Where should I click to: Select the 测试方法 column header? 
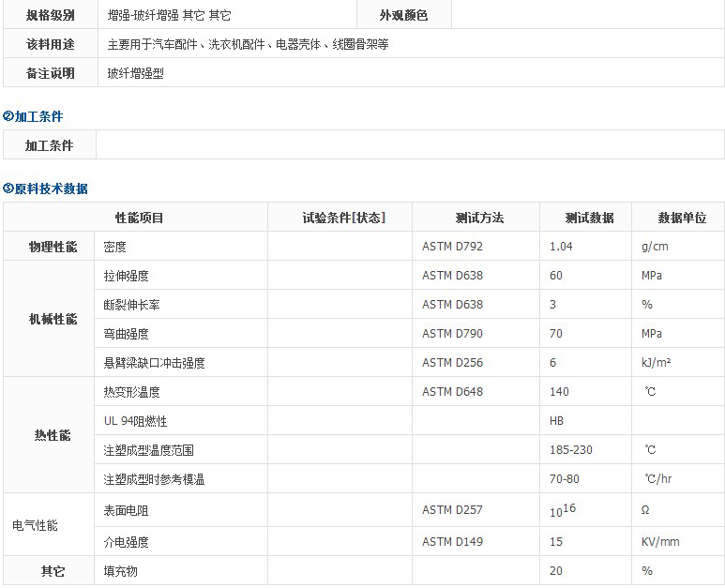479,218
